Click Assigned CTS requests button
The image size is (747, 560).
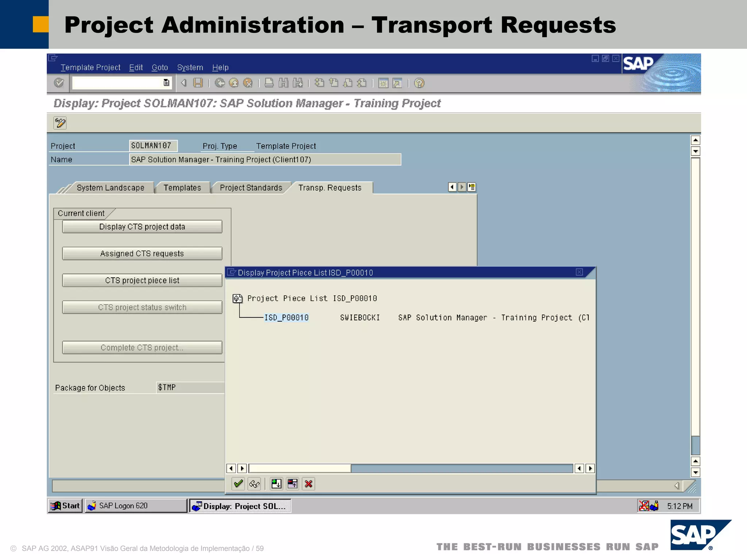142,253
